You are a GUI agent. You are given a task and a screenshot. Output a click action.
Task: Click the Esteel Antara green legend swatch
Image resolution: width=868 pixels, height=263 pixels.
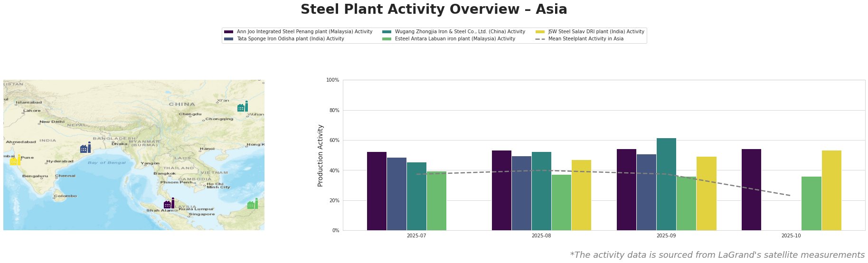[387, 39]
